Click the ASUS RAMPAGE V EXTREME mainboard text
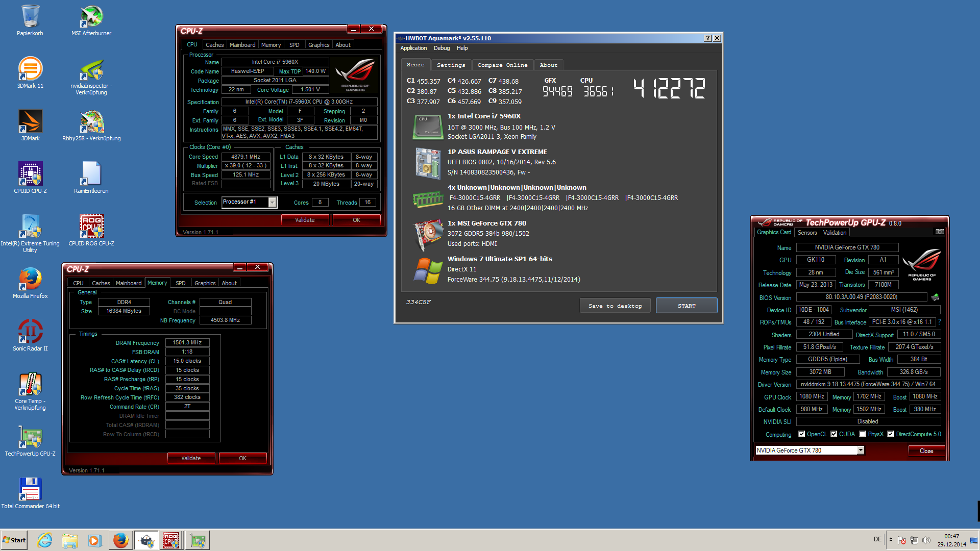This screenshot has height=551, width=980. point(497,152)
